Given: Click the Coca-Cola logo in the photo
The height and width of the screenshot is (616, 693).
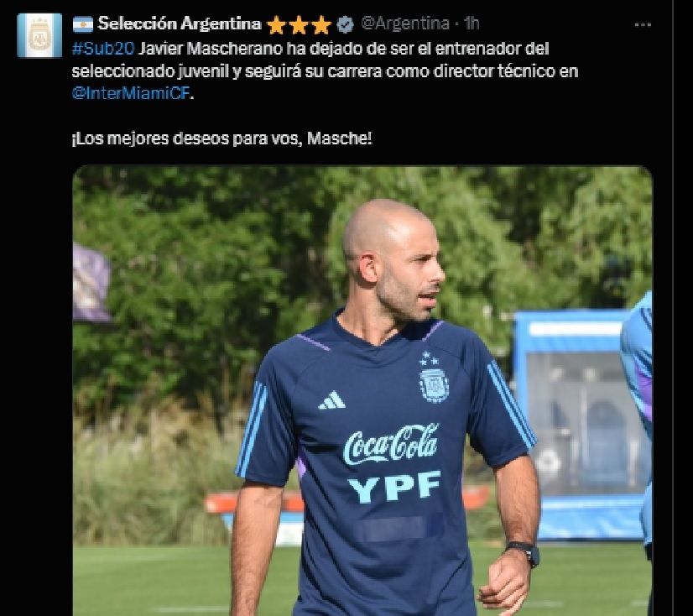Looking at the screenshot, I should [391, 445].
